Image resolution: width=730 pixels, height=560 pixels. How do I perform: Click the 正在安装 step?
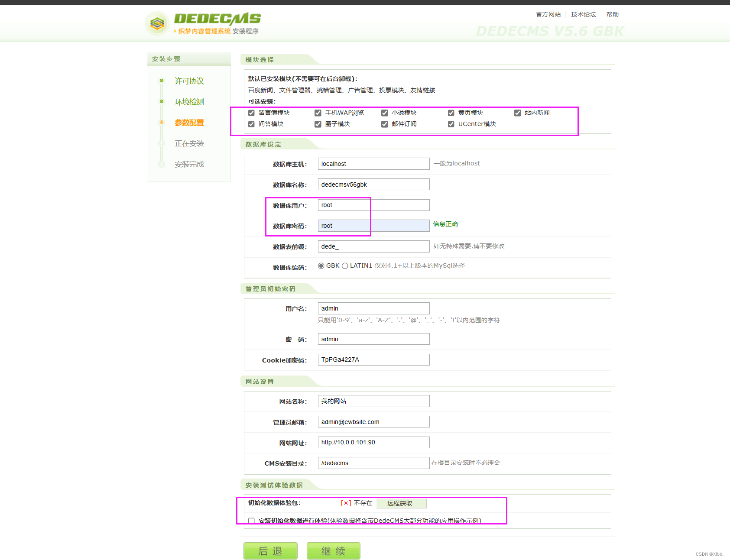[189, 143]
